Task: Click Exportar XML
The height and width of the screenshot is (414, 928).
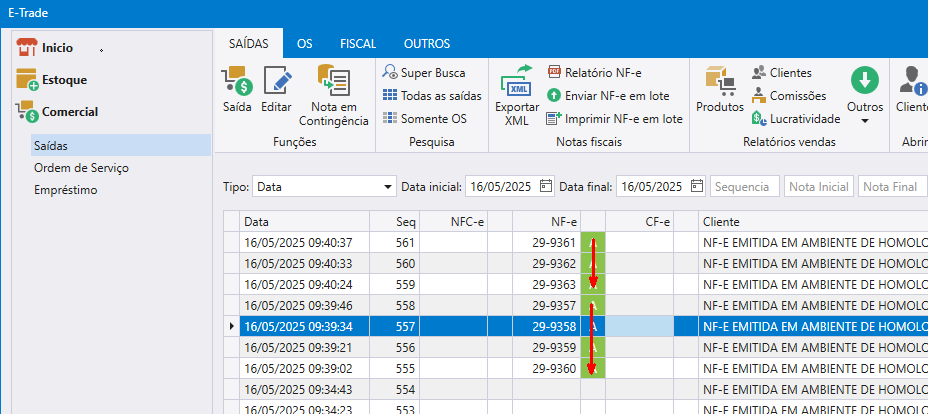Action: [517, 96]
